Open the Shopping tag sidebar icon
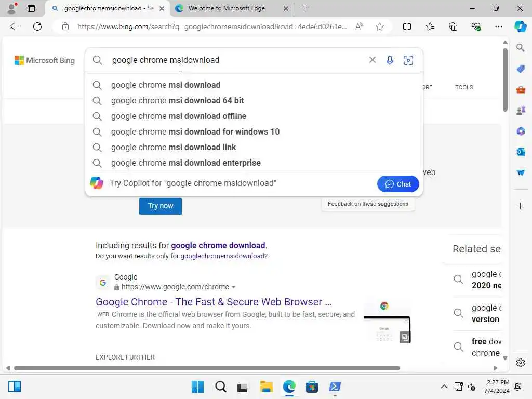 coord(521,69)
